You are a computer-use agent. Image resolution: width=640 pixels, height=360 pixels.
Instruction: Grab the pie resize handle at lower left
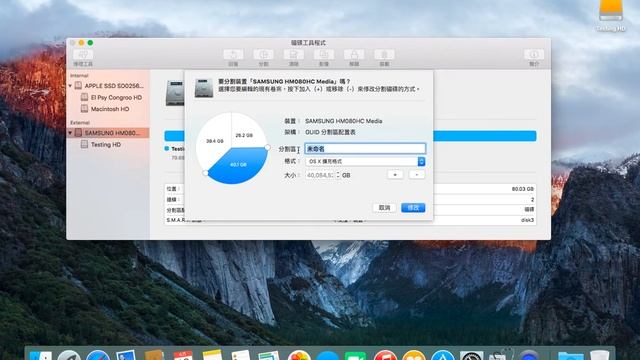coord(205,173)
